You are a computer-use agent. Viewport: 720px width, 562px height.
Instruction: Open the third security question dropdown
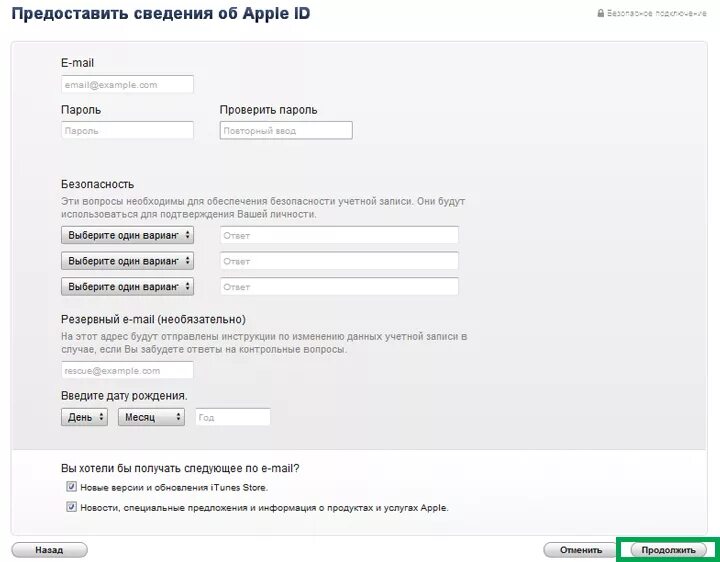point(127,287)
